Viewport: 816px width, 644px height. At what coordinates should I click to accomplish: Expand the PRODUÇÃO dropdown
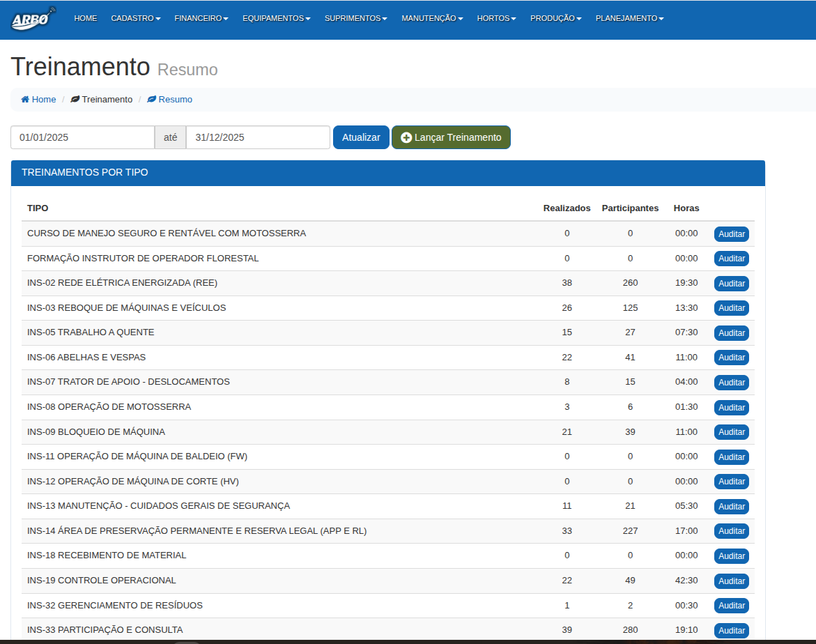(555, 19)
